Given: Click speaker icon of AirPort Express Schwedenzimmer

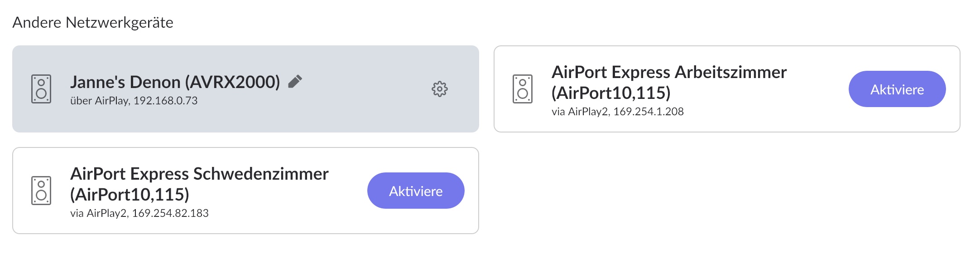Looking at the screenshot, I should 41,191.
